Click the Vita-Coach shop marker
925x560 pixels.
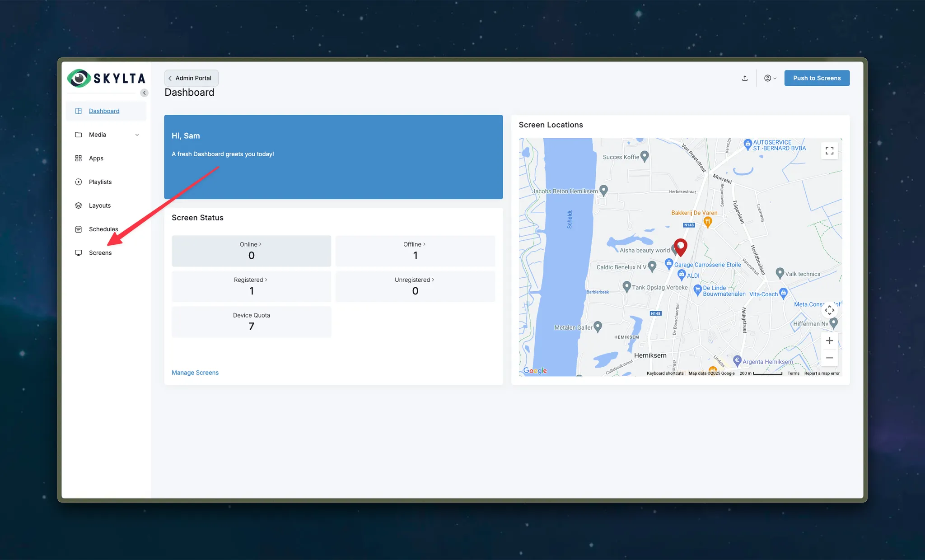(783, 293)
